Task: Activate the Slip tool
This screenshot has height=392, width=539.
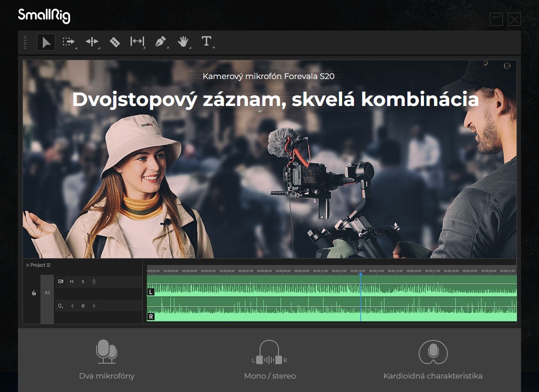Action: 137,42
